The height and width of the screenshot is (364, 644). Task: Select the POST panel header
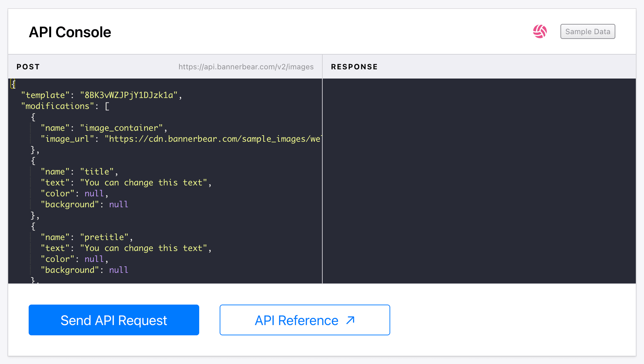pyautogui.click(x=28, y=67)
